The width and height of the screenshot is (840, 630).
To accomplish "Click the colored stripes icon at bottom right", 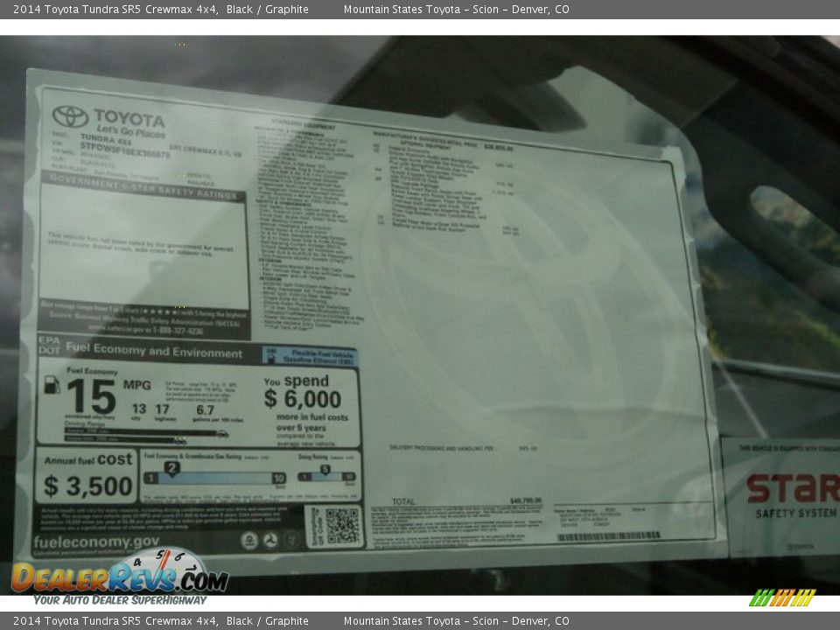I will pyautogui.click(x=782, y=598).
